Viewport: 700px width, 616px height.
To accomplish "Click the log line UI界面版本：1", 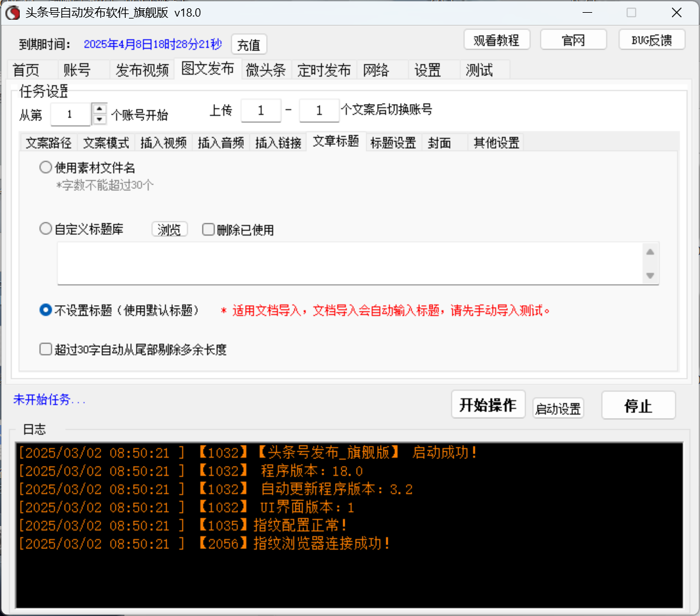I will click(x=186, y=507).
